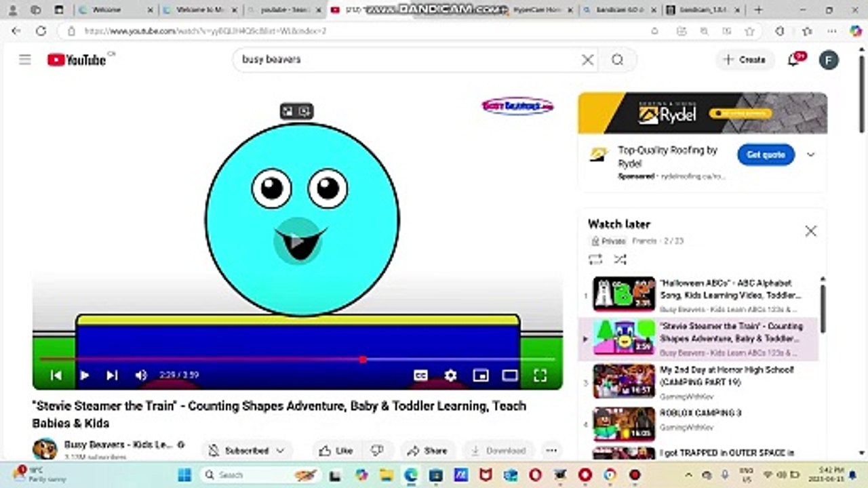
Task: Select 'Stevie Steamer the Train' playlist item
Action: pyautogui.click(x=698, y=338)
